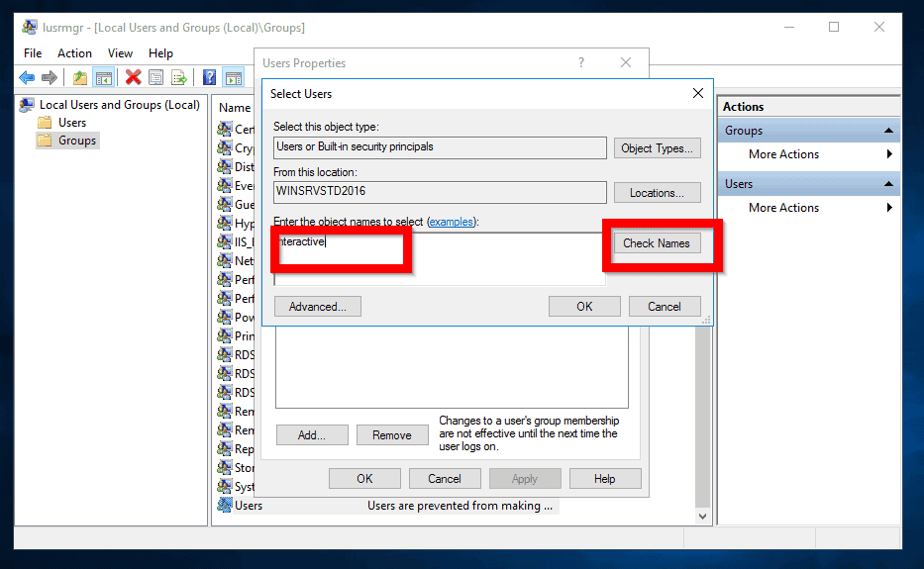Click OK in the Select Users dialog

tap(584, 307)
